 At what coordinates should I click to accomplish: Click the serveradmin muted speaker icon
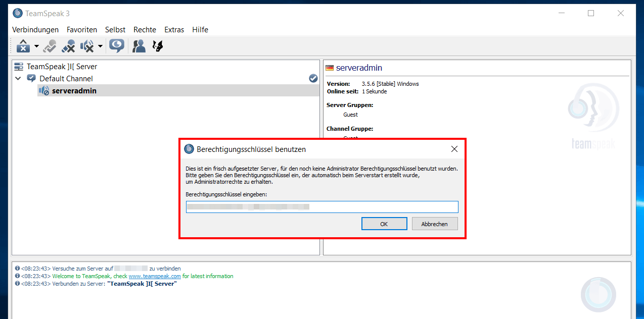point(44,91)
